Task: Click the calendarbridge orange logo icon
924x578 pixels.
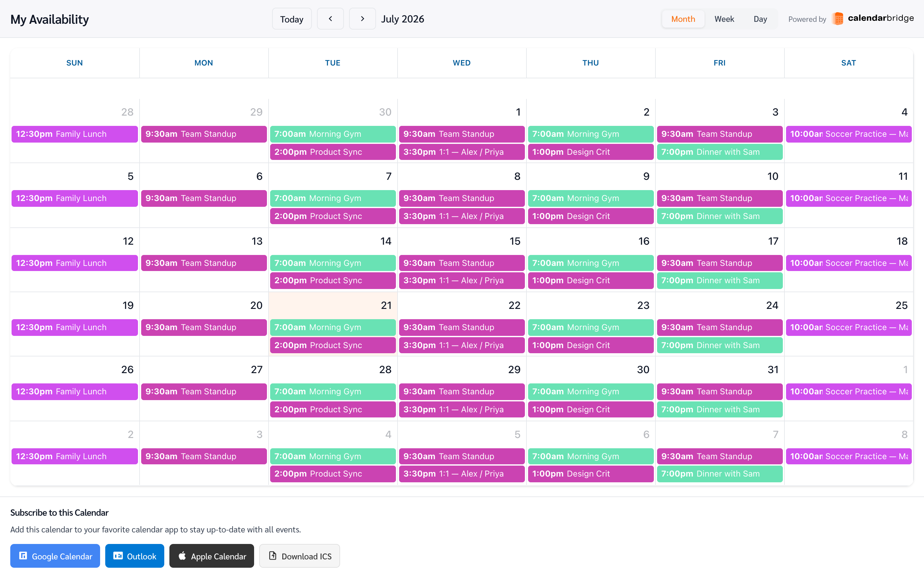Action: point(838,19)
